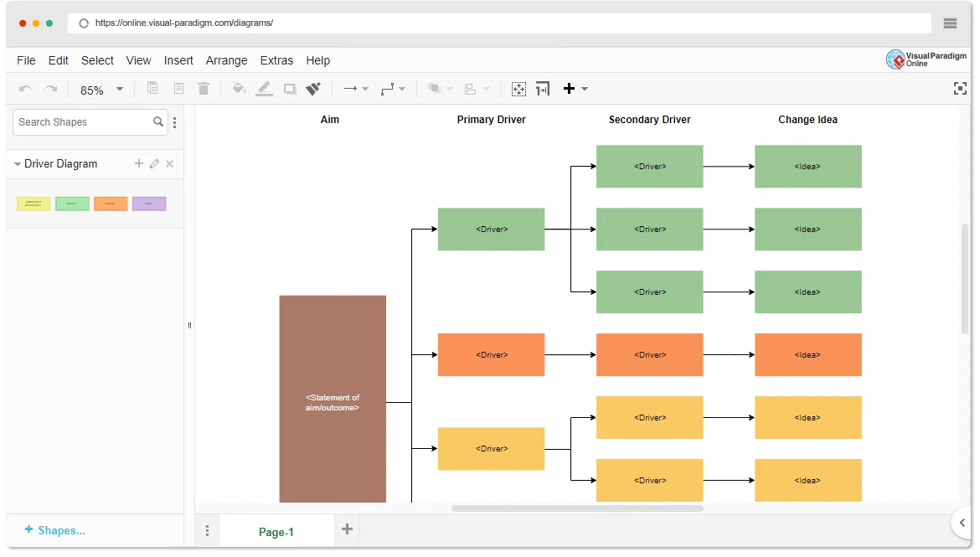Viewport: 980px width, 557px height.
Task: Open the Arrange menu
Action: tap(227, 60)
